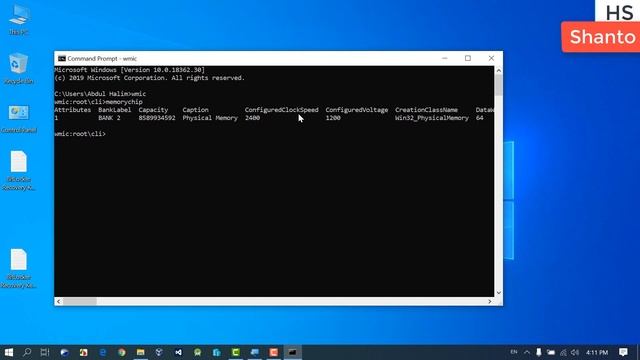Click the vertical scrollbar up arrow

(498, 70)
